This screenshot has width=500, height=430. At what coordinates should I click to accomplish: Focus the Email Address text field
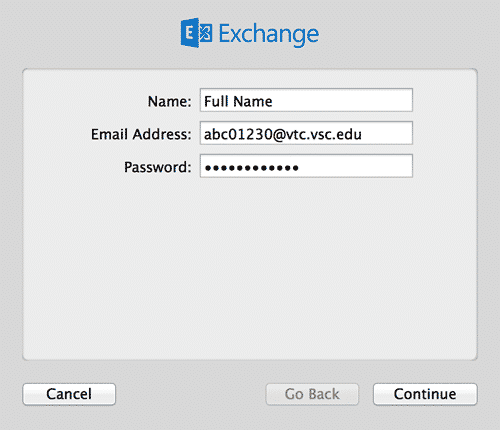pyautogui.click(x=306, y=133)
